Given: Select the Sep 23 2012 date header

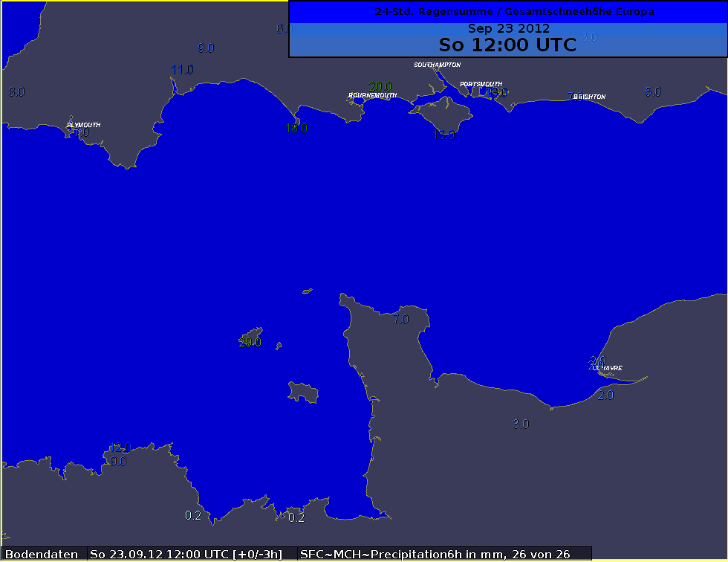Looking at the screenshot, I should click(508, 28).
